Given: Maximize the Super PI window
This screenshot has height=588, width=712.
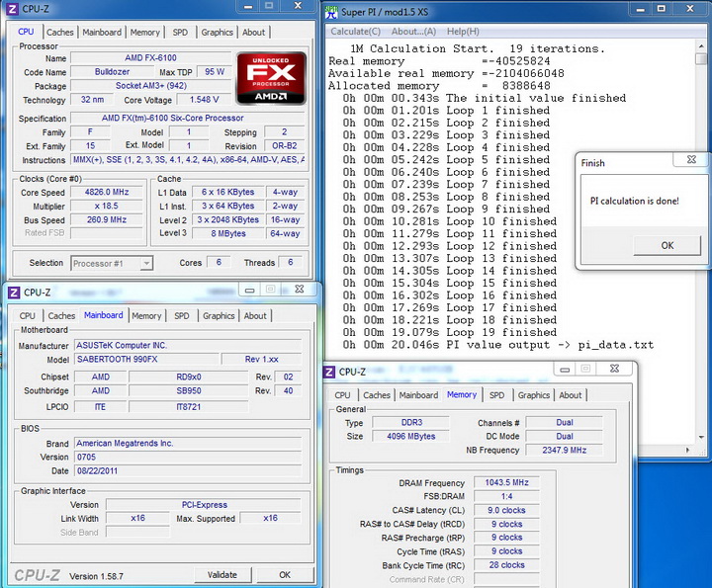Looking at the screenshot, I should click(x=662, y=9).
